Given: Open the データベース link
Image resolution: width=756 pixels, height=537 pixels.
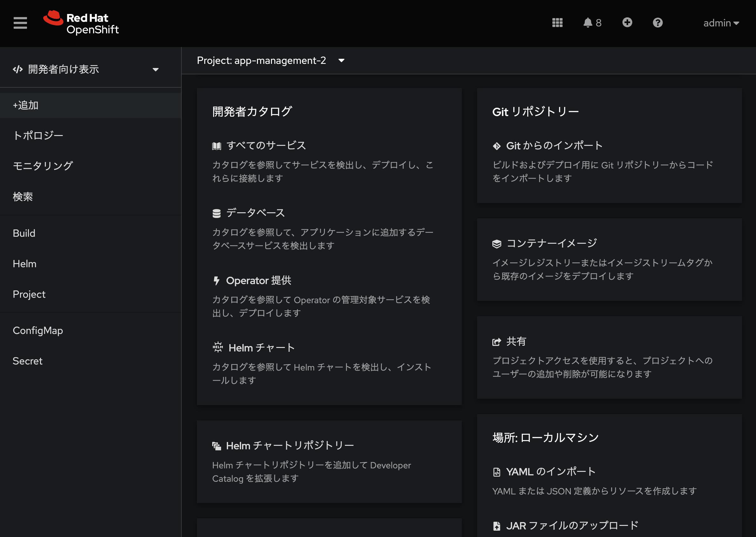Looking at the screenshot, I should (x=255, y=213).
